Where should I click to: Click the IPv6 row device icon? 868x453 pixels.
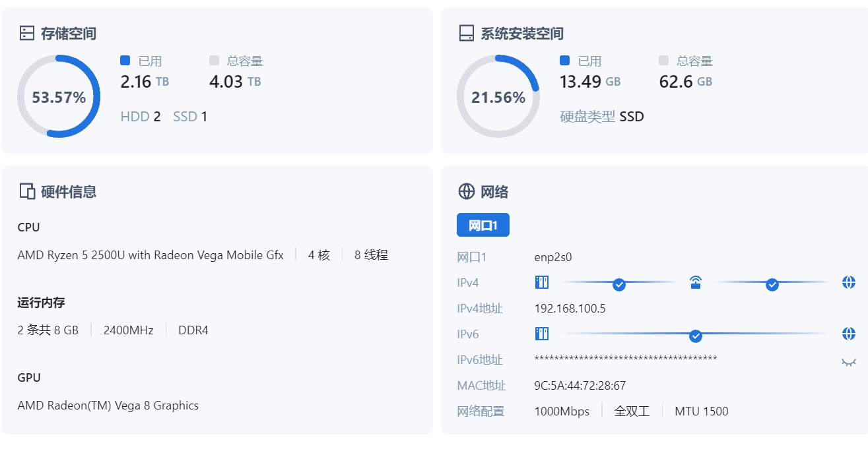[x=541, y=334]
